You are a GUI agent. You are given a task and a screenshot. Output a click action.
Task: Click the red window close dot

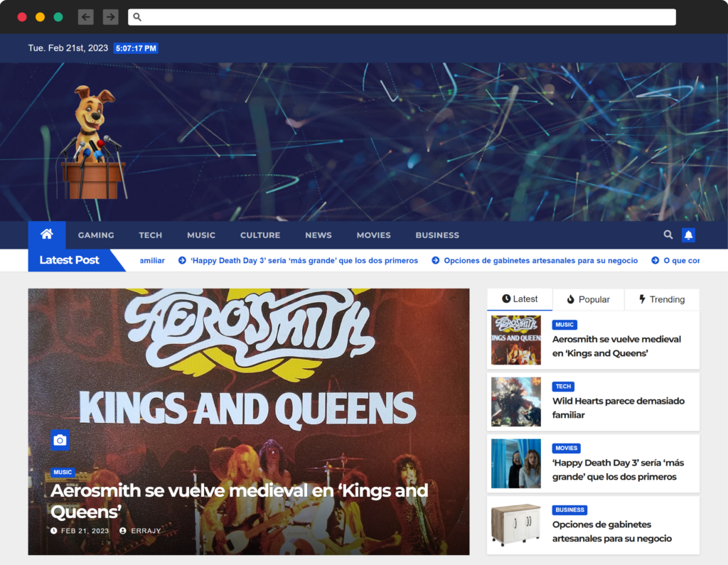22,17
